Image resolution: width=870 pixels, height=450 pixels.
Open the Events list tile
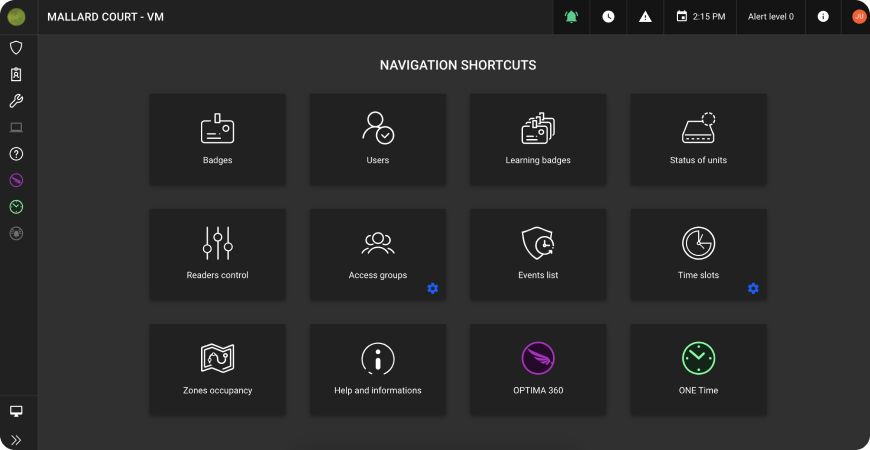(538, 254)
